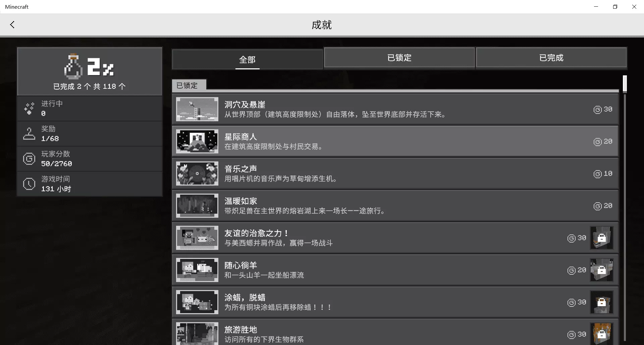Image resolution: width=644 pixels, height=345 pixels.
Task: Open the 温暖如家 achievement thumbnail
Action: [197, 206]
